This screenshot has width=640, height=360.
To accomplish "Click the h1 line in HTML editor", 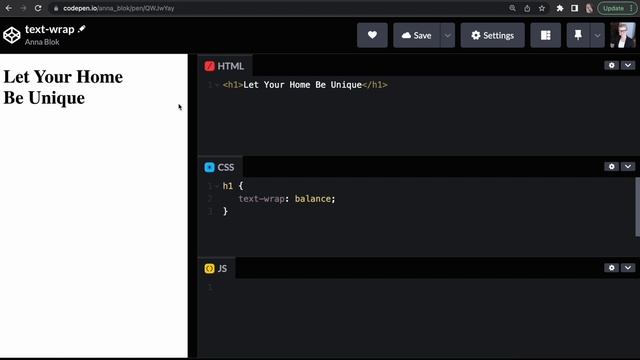I will 305,85.
